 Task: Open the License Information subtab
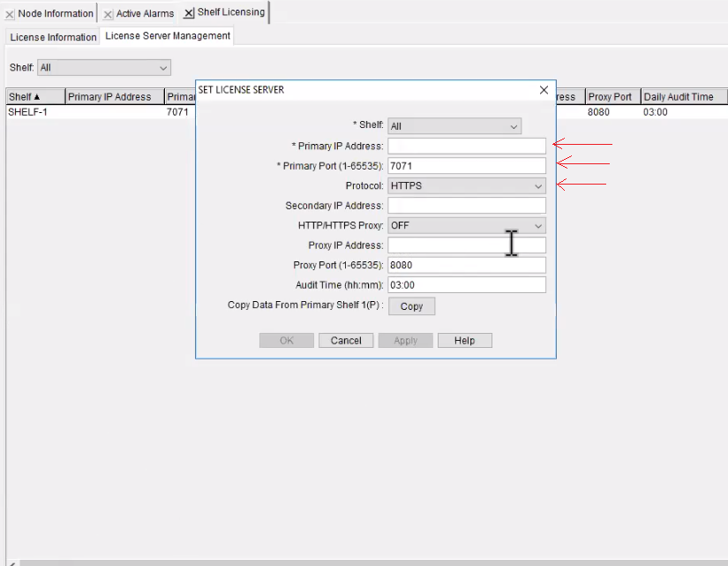[x=54, y=37]
